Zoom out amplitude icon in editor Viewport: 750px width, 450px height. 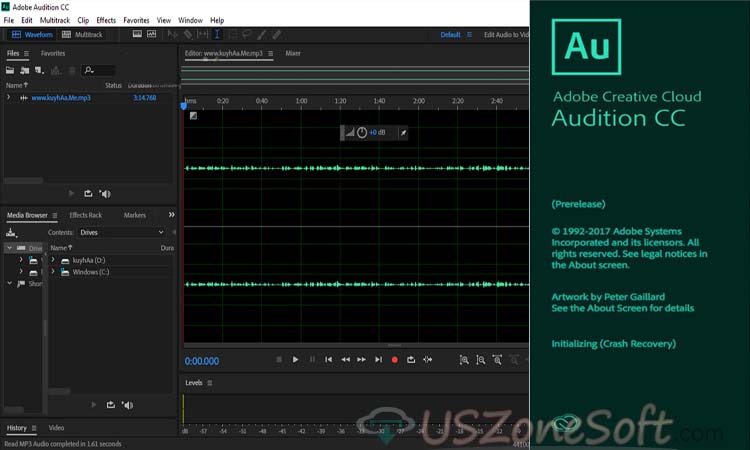[x=481, y=360]
